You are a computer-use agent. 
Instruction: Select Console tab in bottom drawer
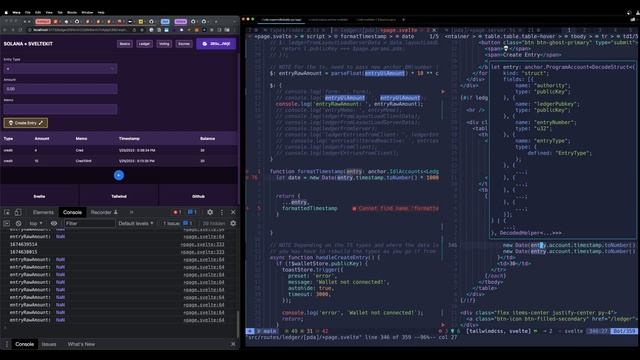(24, 344)
